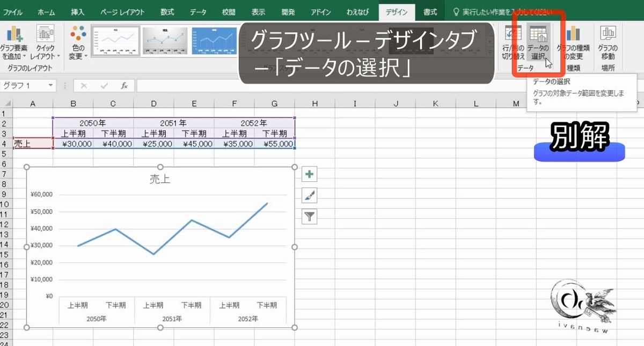Select the 2051 年 header cell in the table
644x346 pixels.
pyautogui.click(x=173, y=123)
